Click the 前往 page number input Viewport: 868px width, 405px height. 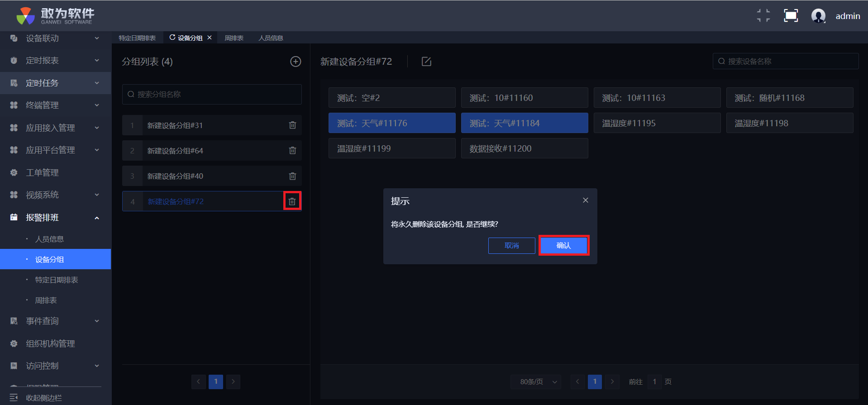[654, 381]
